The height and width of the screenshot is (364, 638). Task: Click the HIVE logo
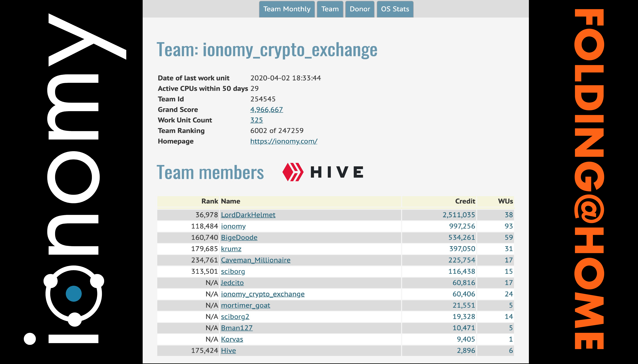(x=323, y=172)
